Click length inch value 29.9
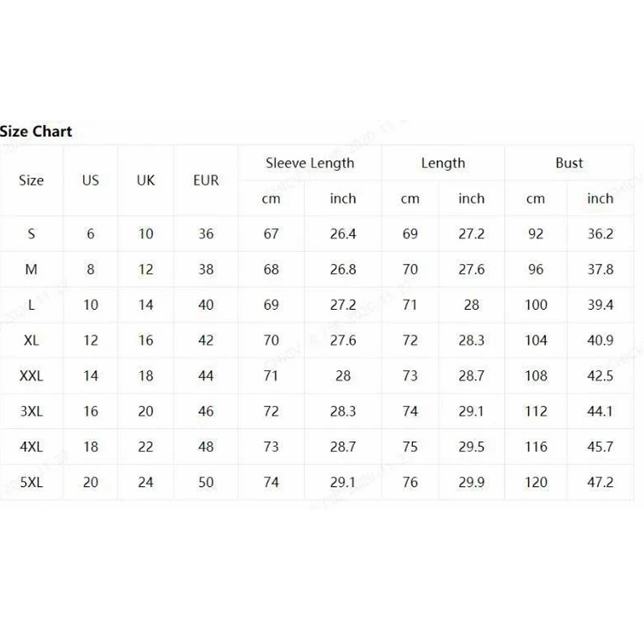Viewport: 644px width, 644px height. [472, 482]
